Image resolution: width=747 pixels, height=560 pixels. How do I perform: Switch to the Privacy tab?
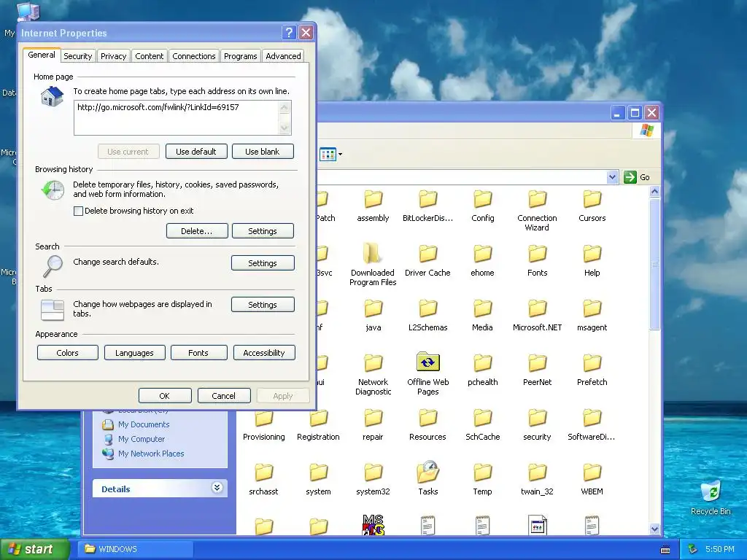(x=113, y=56)
